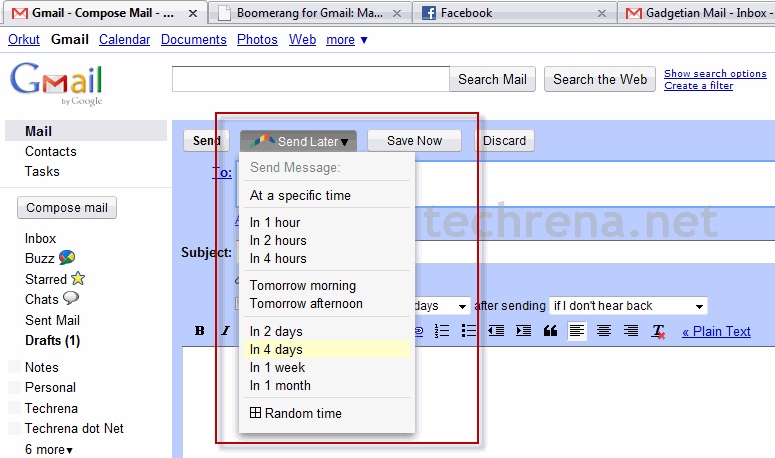This screenshot has width=775, height=458.
Task: Close the Facebook tab
Action: [x=602, y=14]
